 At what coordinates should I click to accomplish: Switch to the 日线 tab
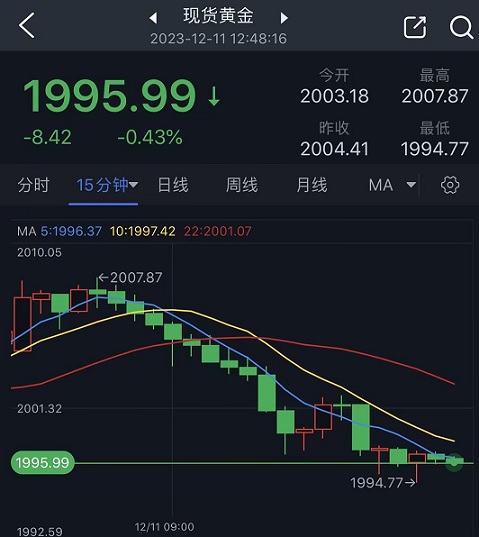tap(173, 185)
